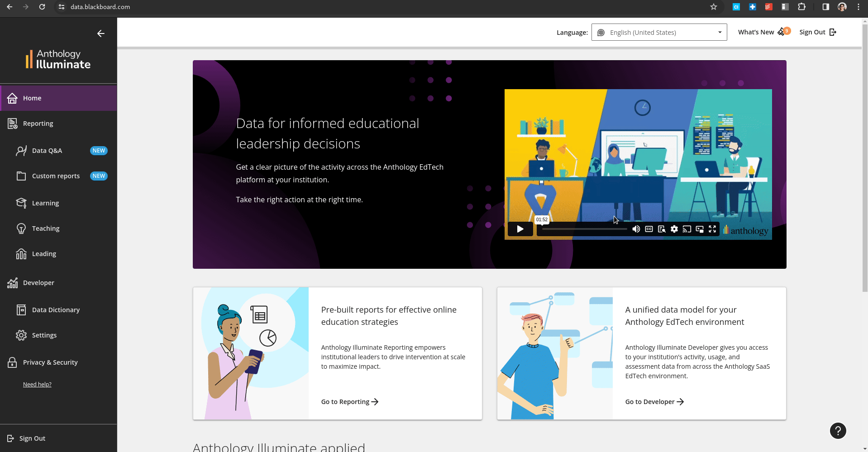Cast the video to a device

click(x=687, y=229)
